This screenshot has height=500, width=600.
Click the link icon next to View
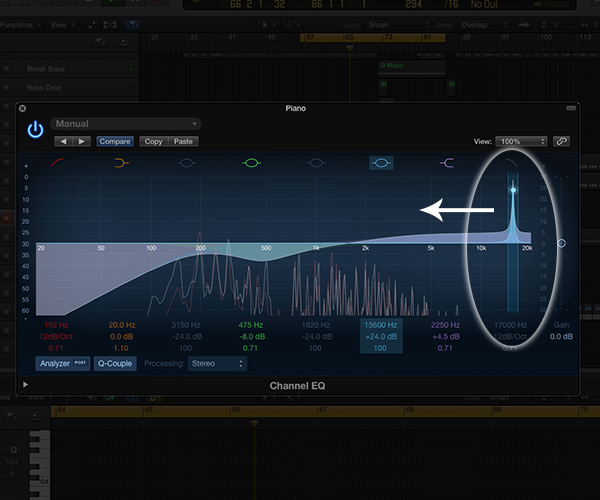coord(561,142)
